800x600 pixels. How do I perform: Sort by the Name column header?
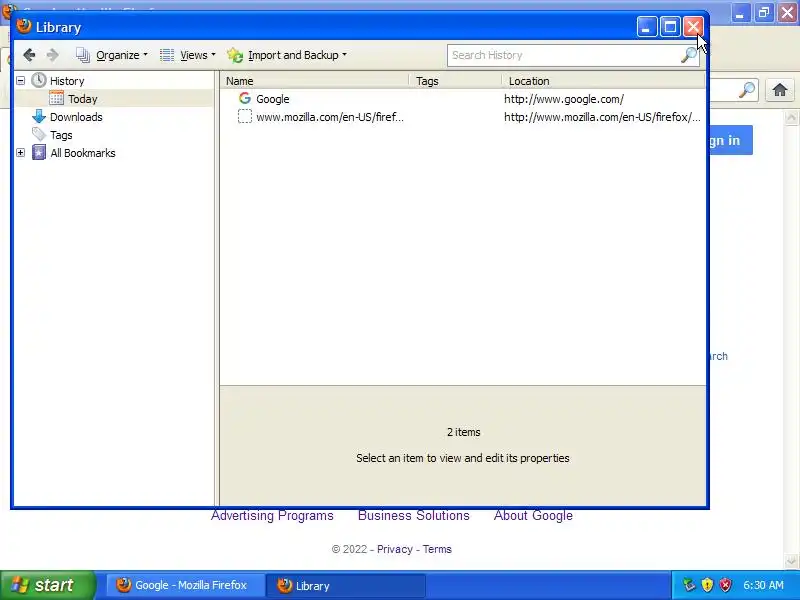pos(314,81)
